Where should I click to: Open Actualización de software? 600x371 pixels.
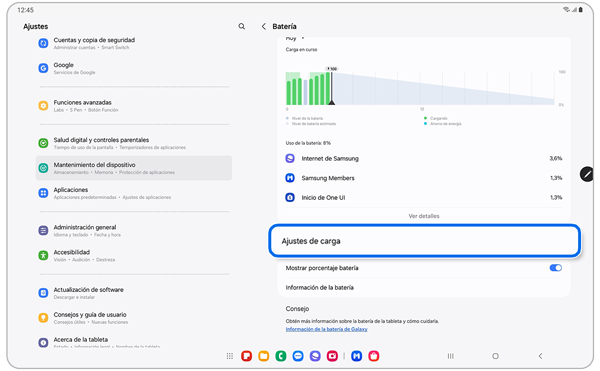(x=134, y=293)
